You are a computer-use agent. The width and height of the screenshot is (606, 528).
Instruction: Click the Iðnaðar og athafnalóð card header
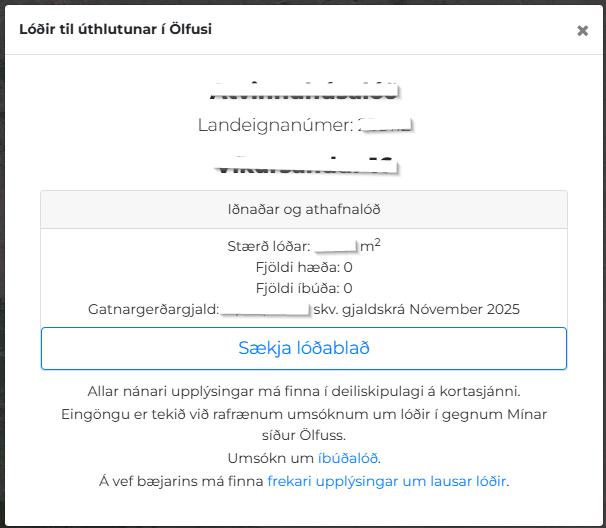click(x=303, y=209)
